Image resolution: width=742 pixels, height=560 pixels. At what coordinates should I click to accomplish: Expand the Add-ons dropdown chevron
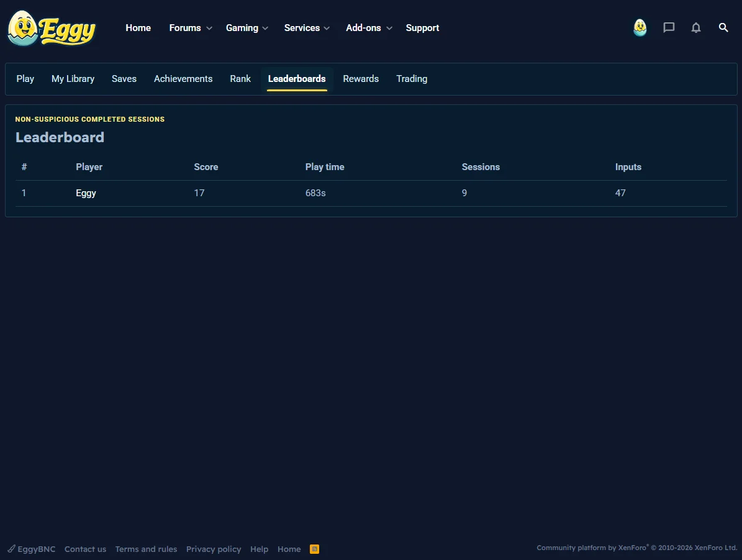(389, 29)
